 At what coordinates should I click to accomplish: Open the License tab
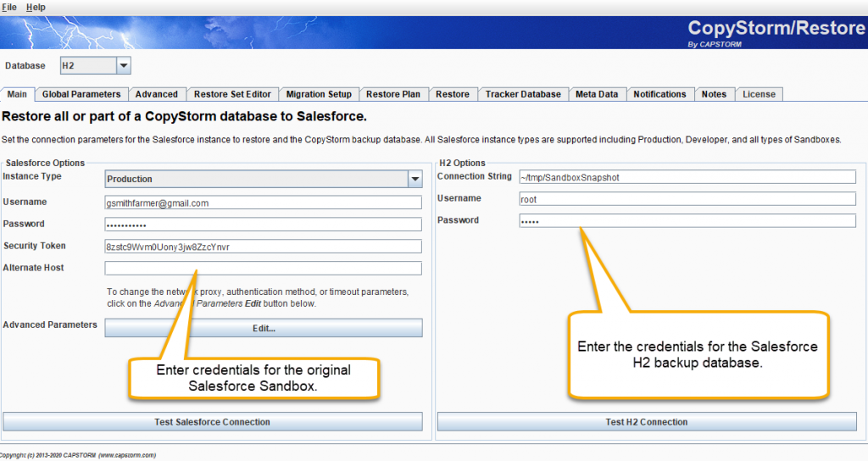[759, 94]
